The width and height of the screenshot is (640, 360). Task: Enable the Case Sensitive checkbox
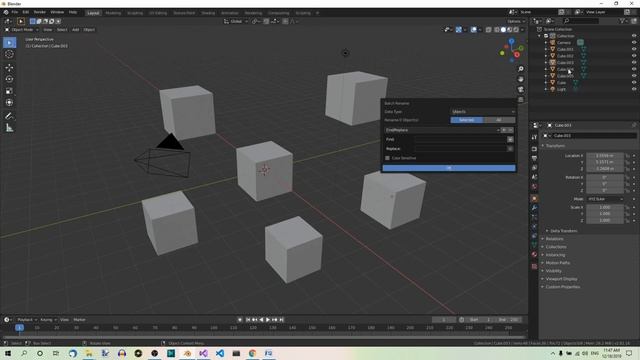[387, 158]
